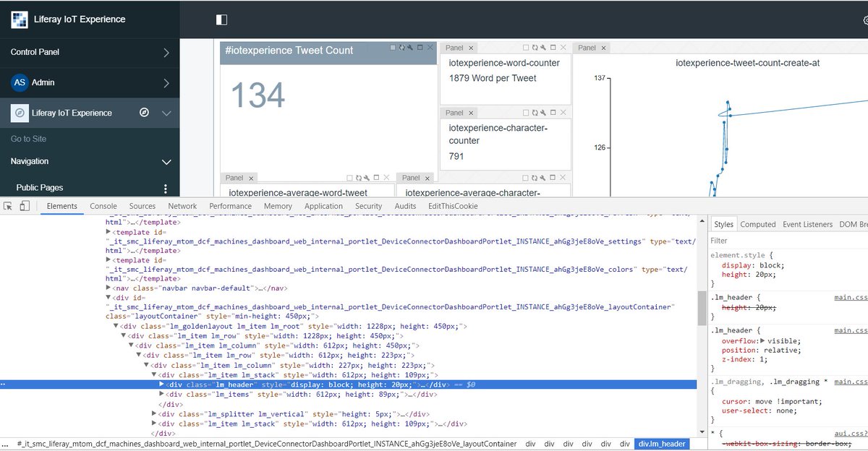Click the 134 tweet count number
This screenshot has width=868, height=451.
(258, 95)
